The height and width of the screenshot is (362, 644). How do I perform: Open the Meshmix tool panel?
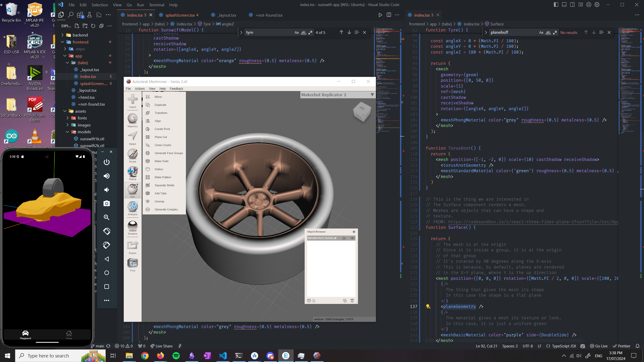click(133, 120)
